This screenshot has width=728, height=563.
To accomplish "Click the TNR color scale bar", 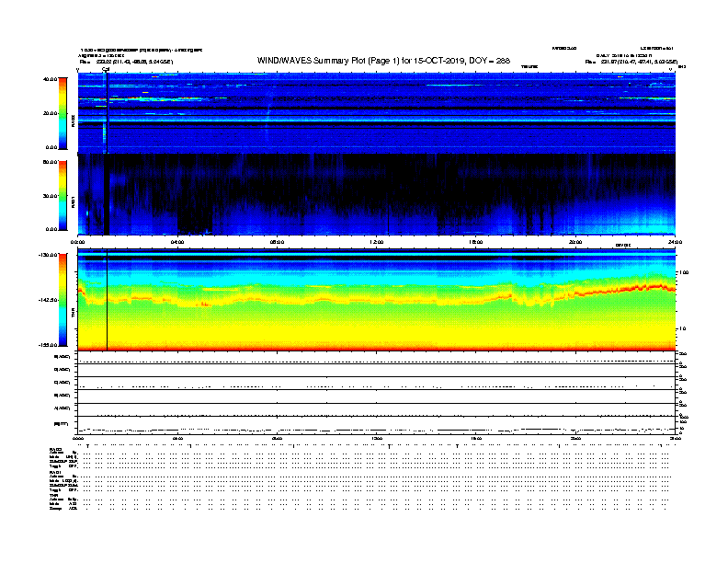I will click(63, 300).
